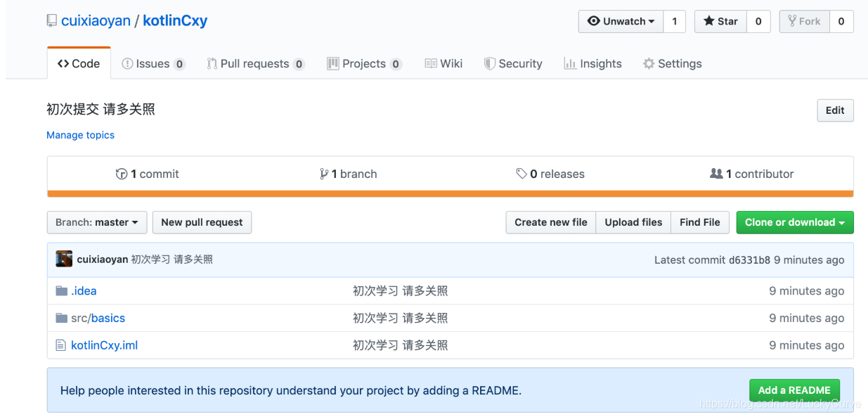The image size is (868, 417).
Task: Click the Insights graph icon
Action: click(x=570, y=63)
